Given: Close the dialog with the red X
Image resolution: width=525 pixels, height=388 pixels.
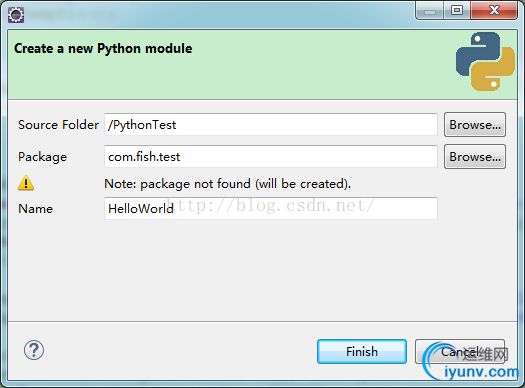Looking at the screenshot, I should (494, 10).
